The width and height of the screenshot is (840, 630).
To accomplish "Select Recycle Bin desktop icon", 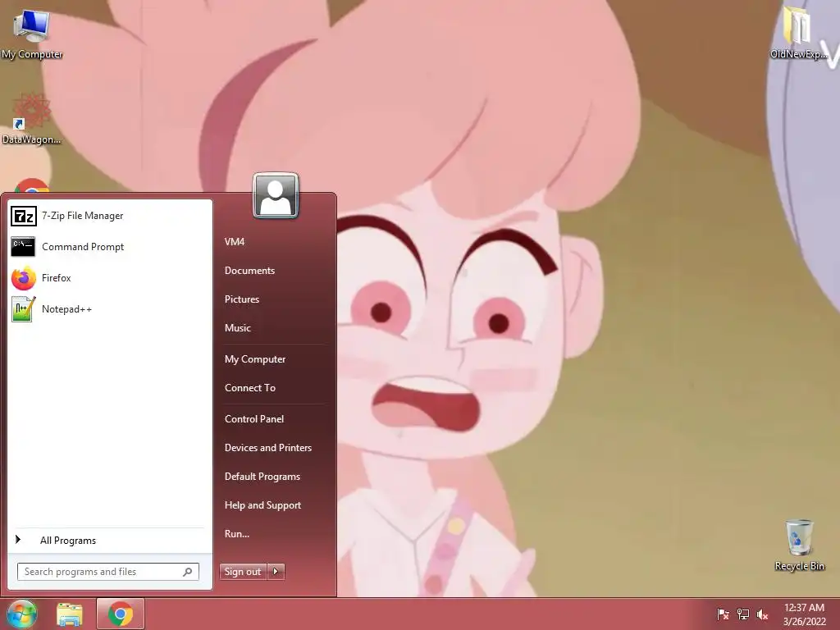I will click(x=799, y=546).
